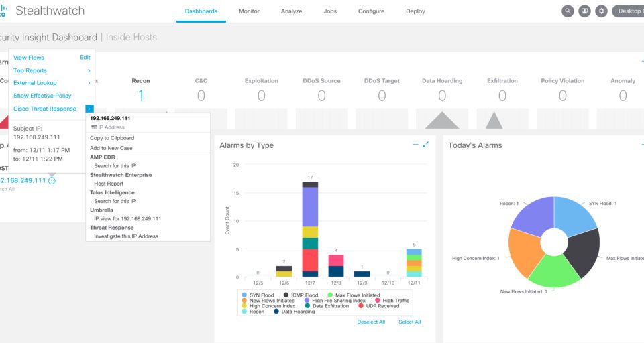644x343 pixels.
Task: Minimize the Alarms by Type panel
Action: [416, 145]
